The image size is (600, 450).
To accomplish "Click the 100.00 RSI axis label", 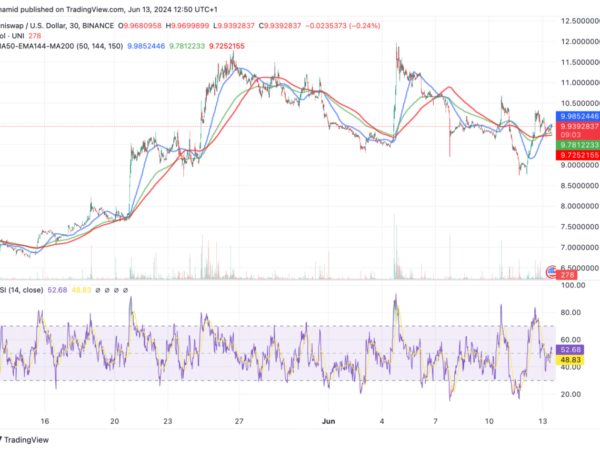I will point(573,285).
